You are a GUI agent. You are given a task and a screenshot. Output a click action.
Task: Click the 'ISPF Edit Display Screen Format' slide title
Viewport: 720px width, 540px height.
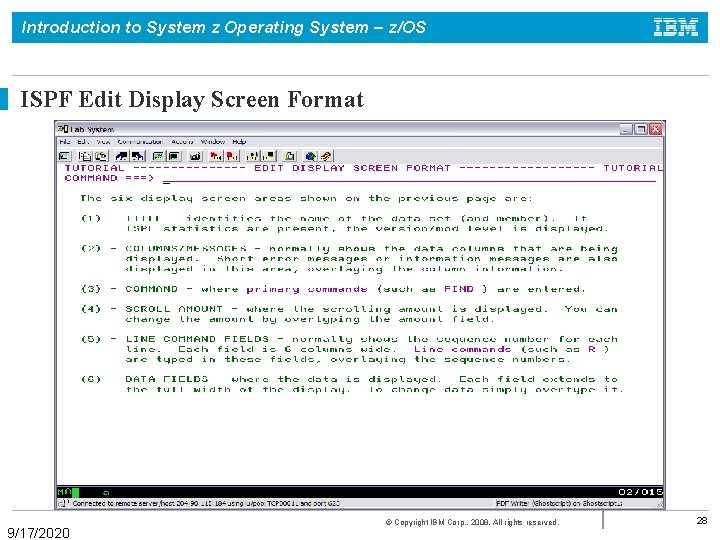tap(192, 99)
